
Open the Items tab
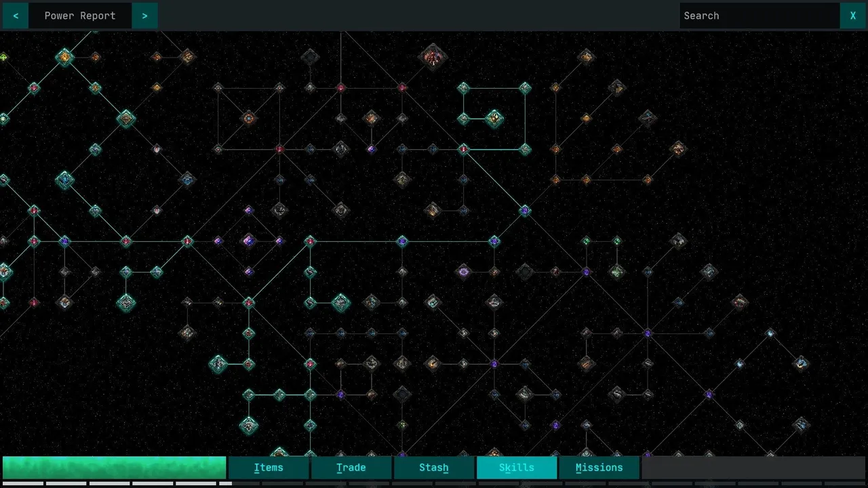269,468
